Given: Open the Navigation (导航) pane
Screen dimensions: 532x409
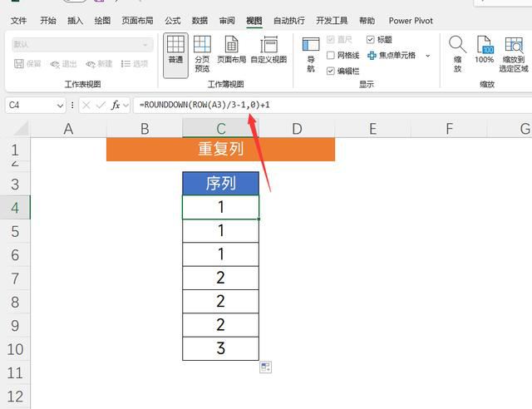Looking at the screenshot, I should (x=311, y=54).
